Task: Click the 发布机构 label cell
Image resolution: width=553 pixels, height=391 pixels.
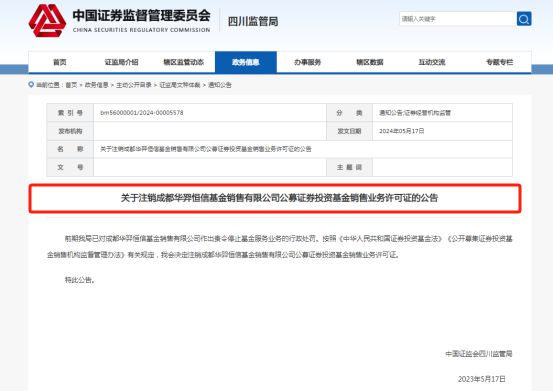Action: (x=70, y=131)
